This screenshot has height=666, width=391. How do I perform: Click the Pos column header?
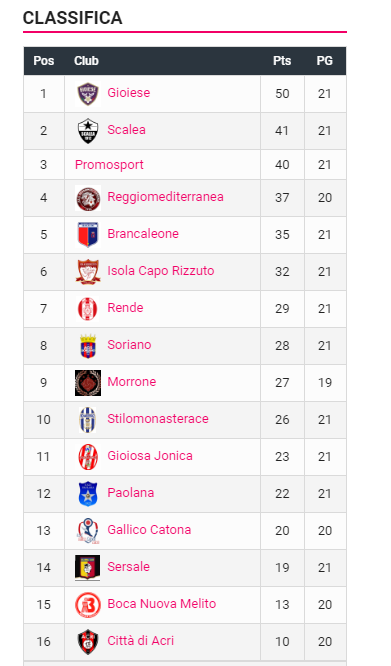coord(44,61)
